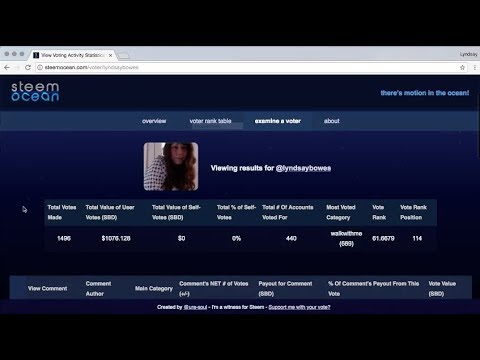Viewport: 480px width, 360px height.
Task: Click the lyndsaybowes profile picture
Action: [171, 167]
